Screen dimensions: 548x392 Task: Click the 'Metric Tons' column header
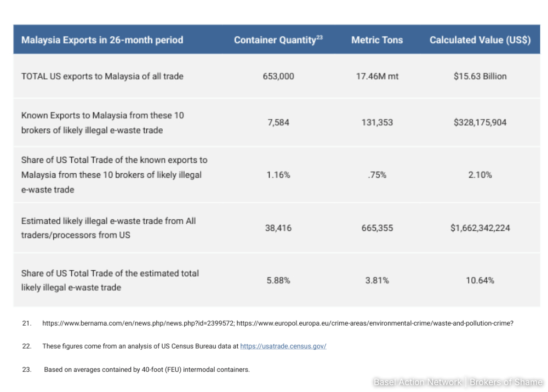pyautogui.click(x=377, y=40)
